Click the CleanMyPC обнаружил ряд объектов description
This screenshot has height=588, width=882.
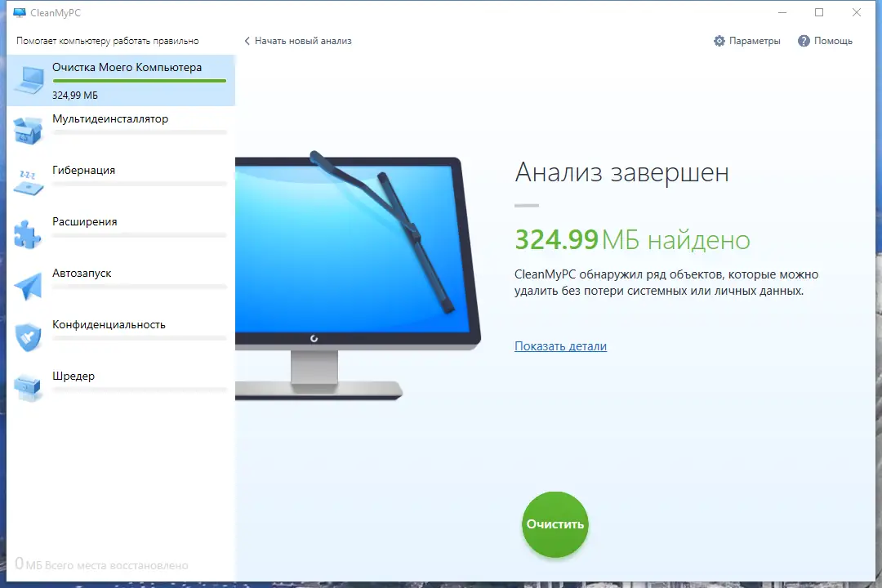click(x=666, y=283)
